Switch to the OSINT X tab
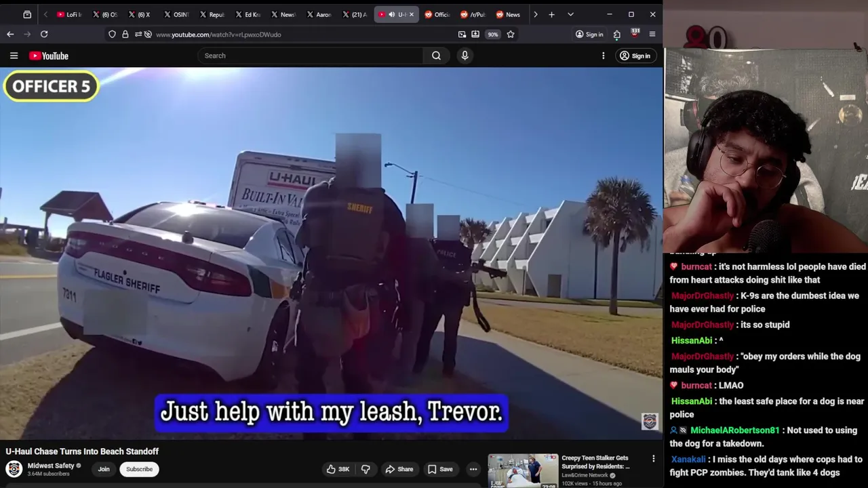The width and height of the screenshot is (868, 488). pyautogui.click(x=176, y=14)
